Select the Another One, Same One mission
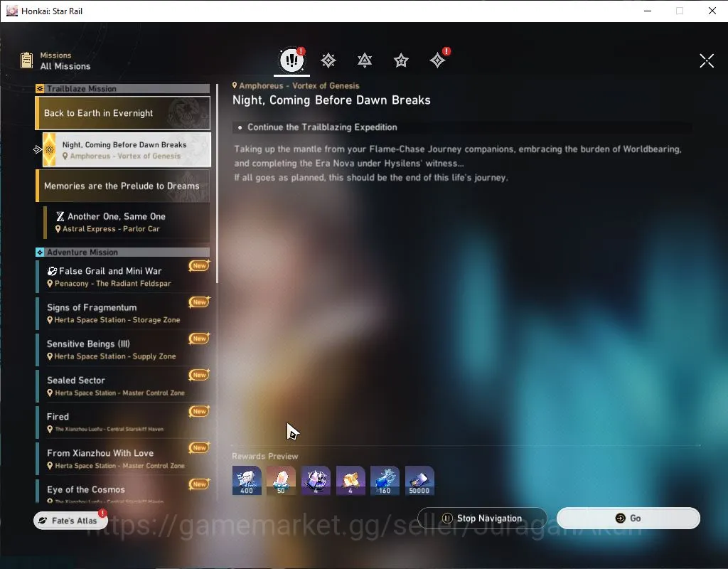The width and height of the screenshot is (728, 569). click(127, 223)
